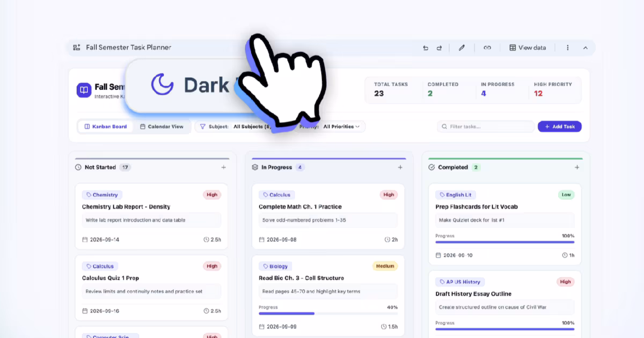Click clock icon beside 1.5h

pyautogui.click(x=384, y=327)
